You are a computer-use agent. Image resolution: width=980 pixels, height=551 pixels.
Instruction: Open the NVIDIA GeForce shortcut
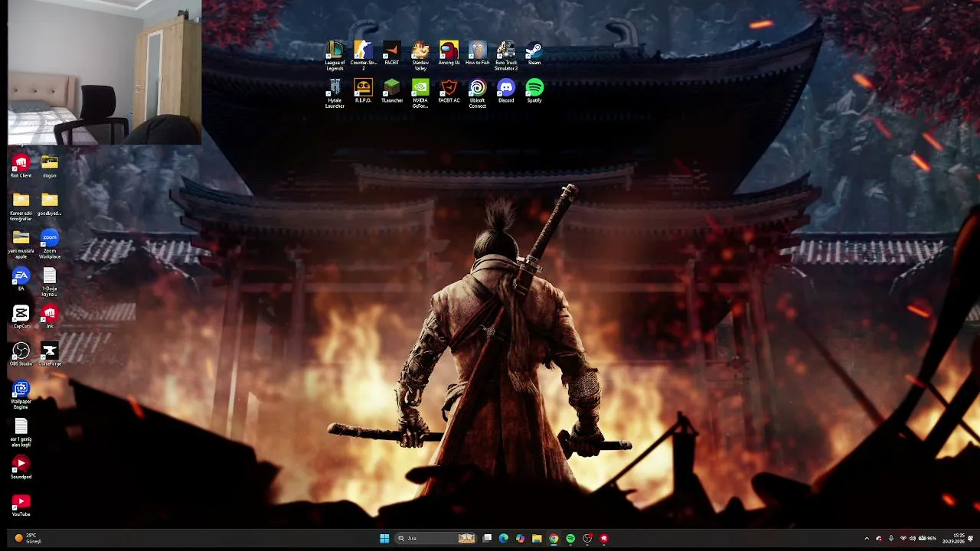click(x=420, y=93)
